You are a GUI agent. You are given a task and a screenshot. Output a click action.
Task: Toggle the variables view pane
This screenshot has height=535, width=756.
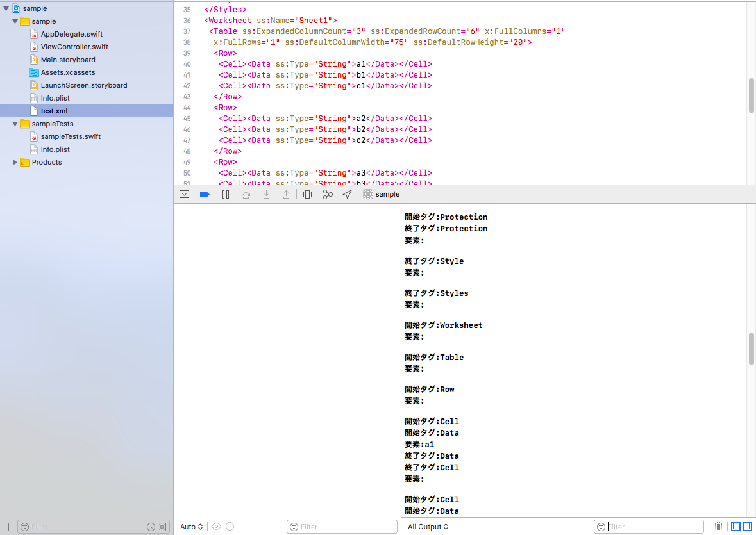click(x=735, y=526)
